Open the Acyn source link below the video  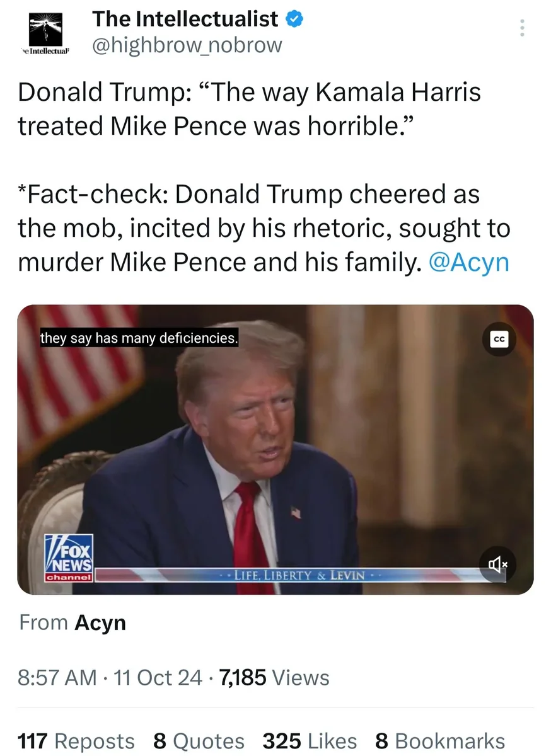pyautogui.click(x=100, y=622)
